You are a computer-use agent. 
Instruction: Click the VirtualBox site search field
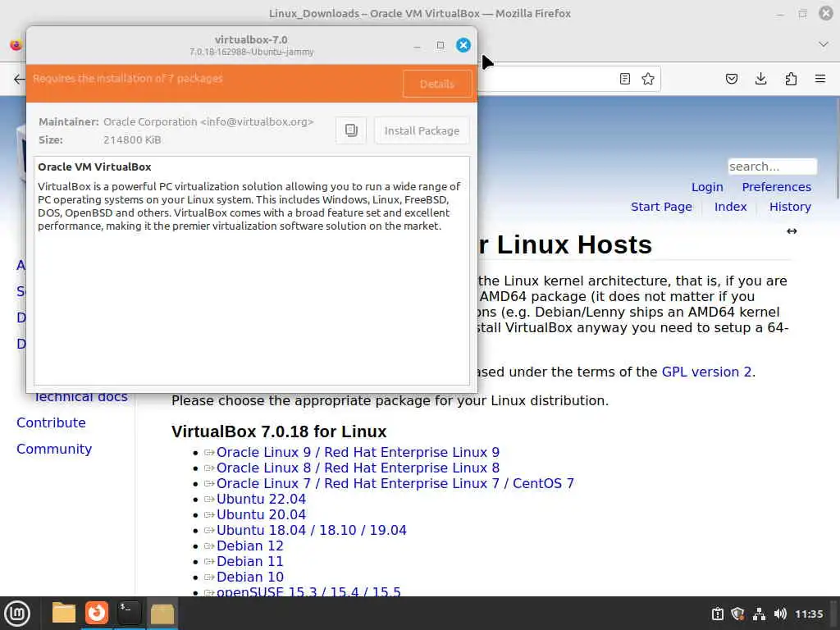(x=772, y=167)
